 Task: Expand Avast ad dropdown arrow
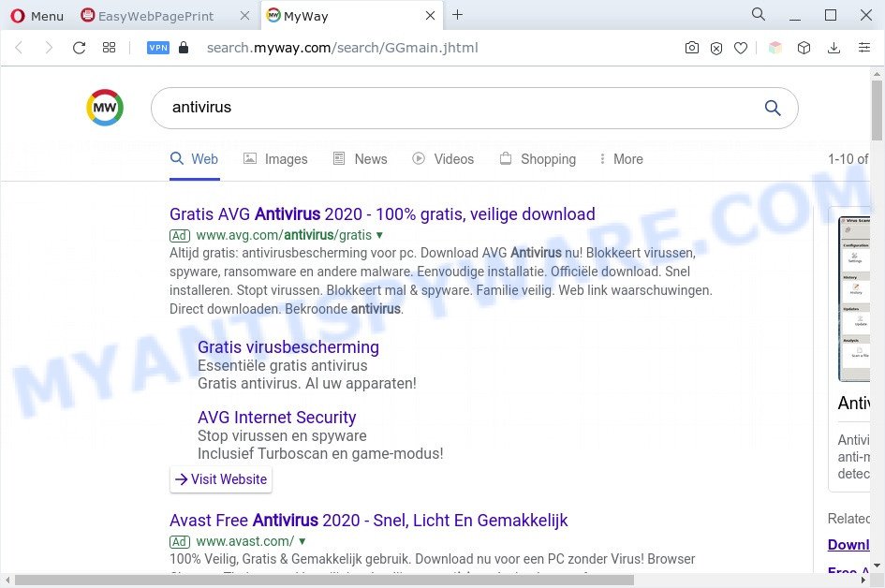(302, 542)
